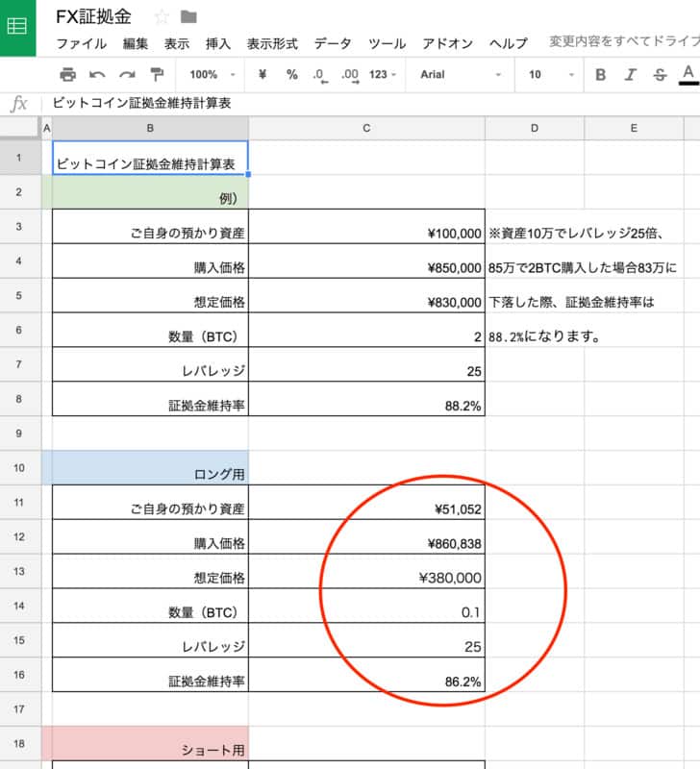Screen dimensions: 700x769
Task: Open the Google Sheets home icon
Action: tap(17, 28)
